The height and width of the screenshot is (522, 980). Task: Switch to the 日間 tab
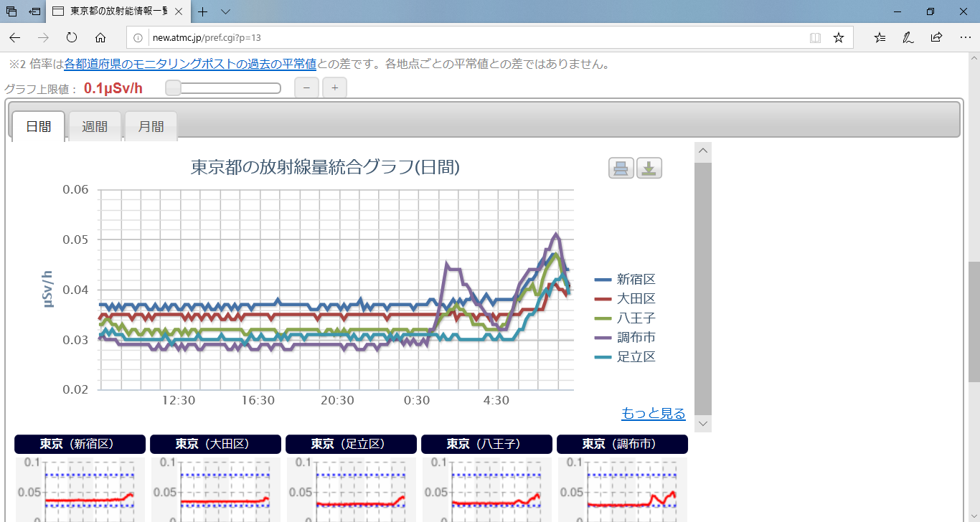(39, 127)
